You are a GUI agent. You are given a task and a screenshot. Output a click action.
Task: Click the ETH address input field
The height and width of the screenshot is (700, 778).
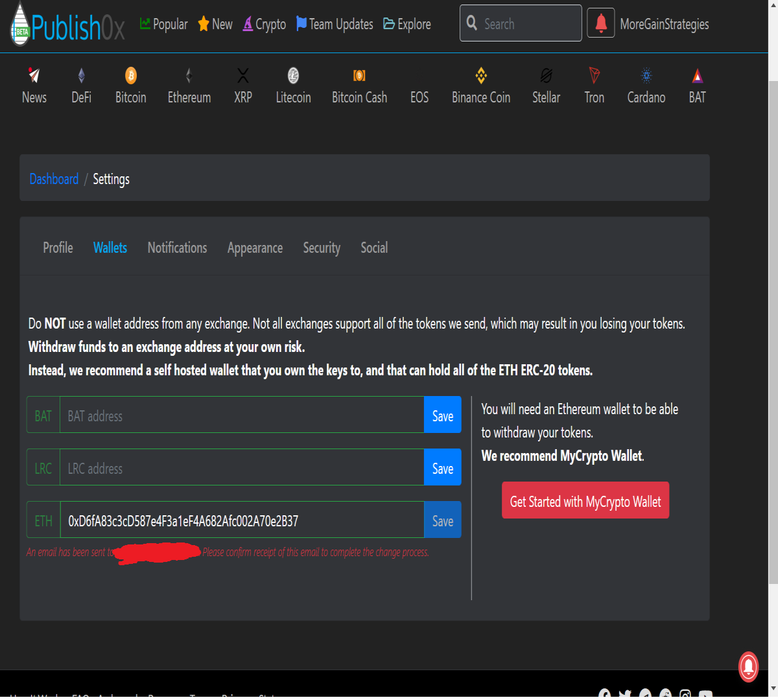click(x=242, y=520)
